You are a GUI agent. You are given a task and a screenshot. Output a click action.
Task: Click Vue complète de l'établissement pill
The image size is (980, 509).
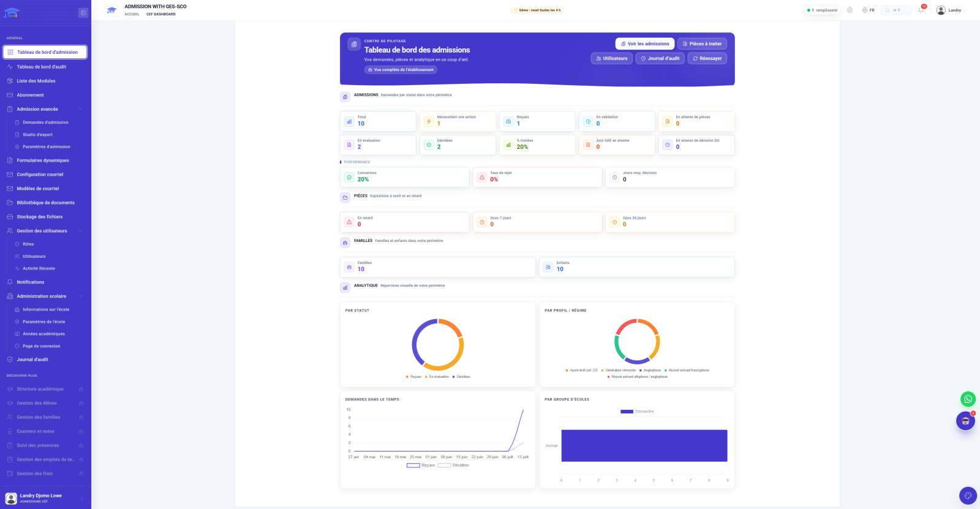pyautogui.click(x=401, y=70)
